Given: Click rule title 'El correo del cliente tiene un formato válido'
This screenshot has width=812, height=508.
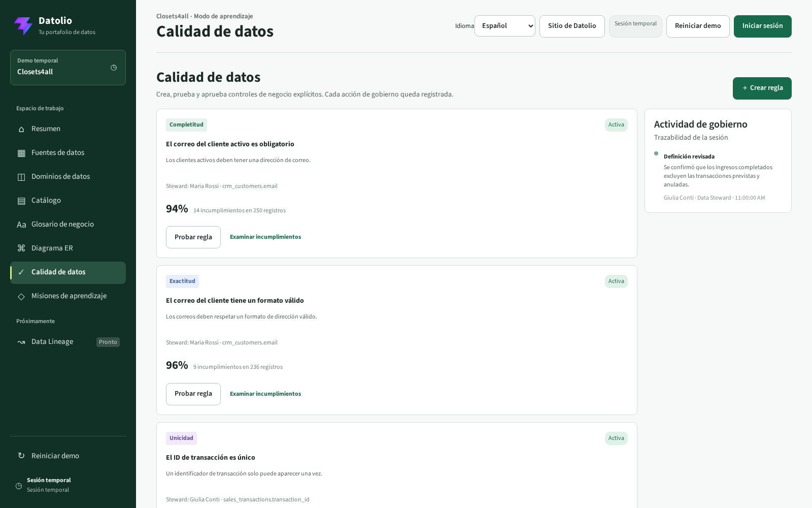Looking at the screenshot, I should pos(235,301).
